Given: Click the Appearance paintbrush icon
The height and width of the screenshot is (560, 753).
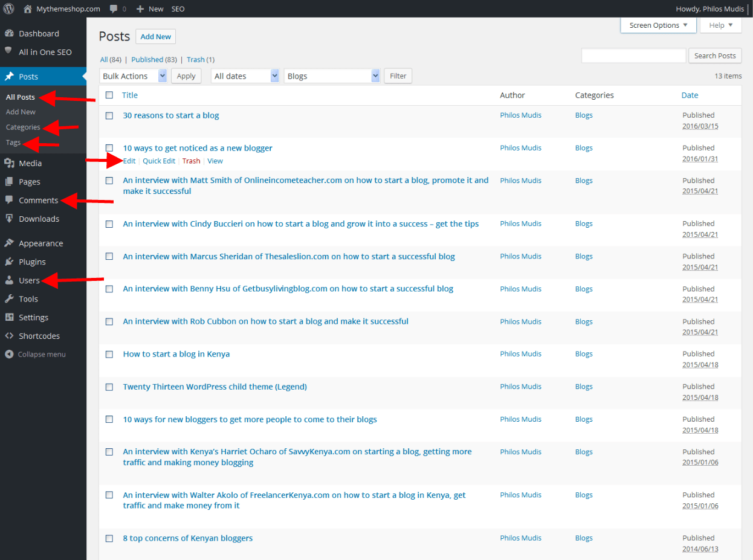Looking at the screenshot, I should (x=9, y=243).
